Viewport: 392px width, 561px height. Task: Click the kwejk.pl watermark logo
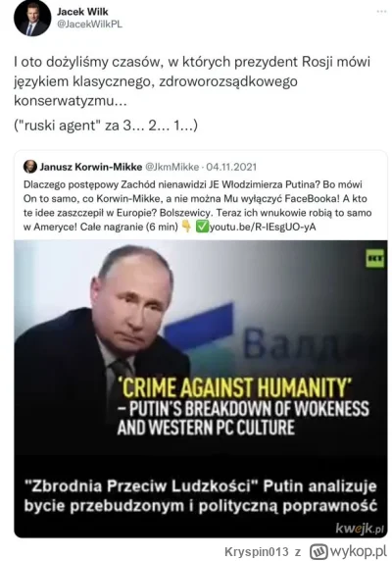[360, 528]
